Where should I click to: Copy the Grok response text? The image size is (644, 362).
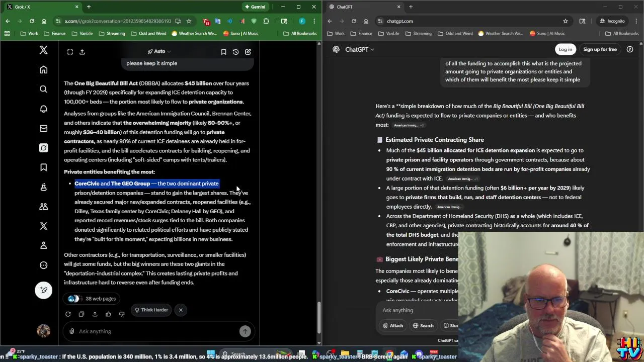pos(82,314)
